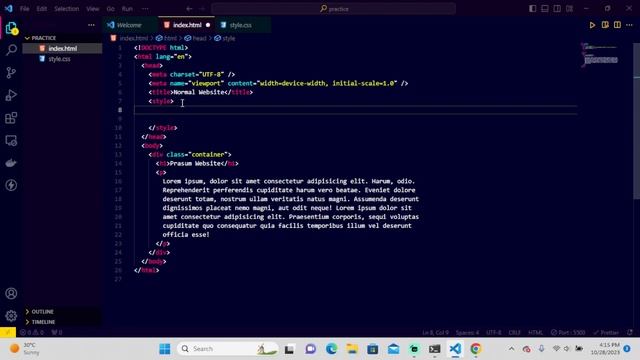
Task: Click the head breadcrumb segment
Action: pyautogui.click(x=199, y=38)
